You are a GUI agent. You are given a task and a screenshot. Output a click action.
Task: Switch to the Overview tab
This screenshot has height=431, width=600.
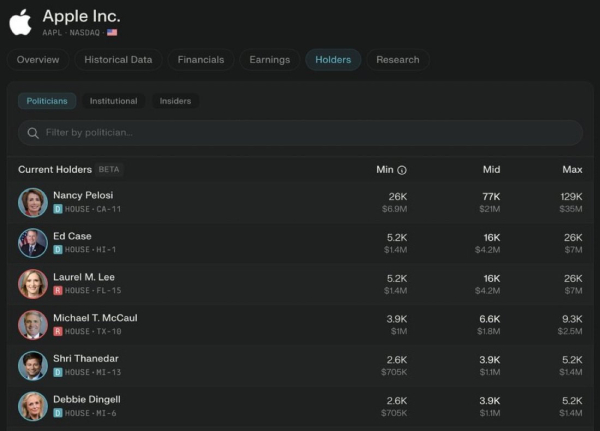38,60
